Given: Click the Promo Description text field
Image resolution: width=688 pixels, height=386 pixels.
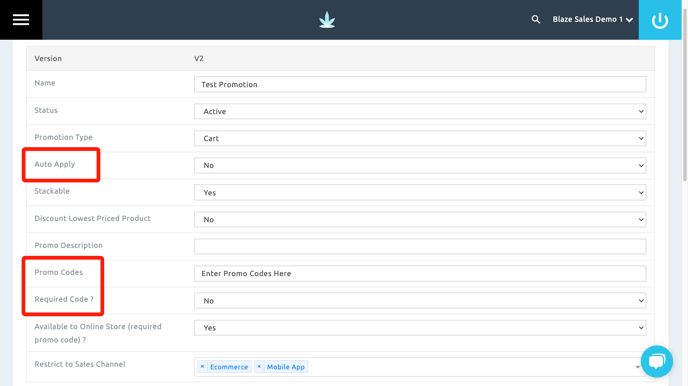Looking at the screenshot, I should pos(420,246).
